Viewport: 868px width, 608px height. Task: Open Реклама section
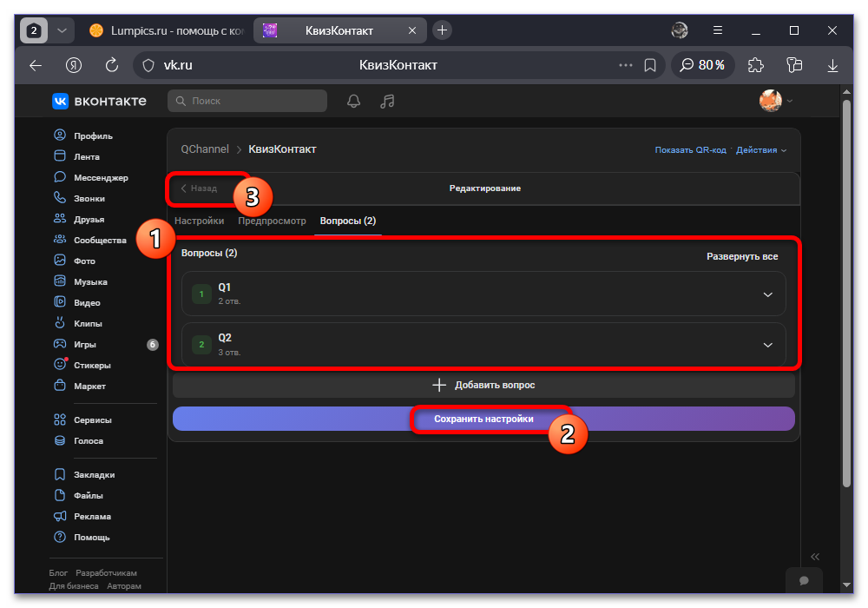[82, 516]
